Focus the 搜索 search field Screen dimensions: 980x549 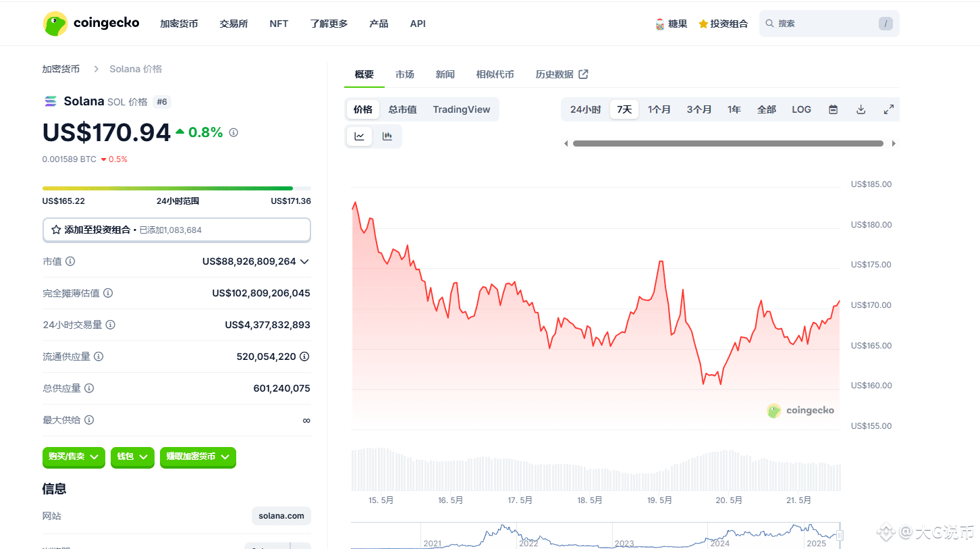pyautogui.click(x=829, y=24)
